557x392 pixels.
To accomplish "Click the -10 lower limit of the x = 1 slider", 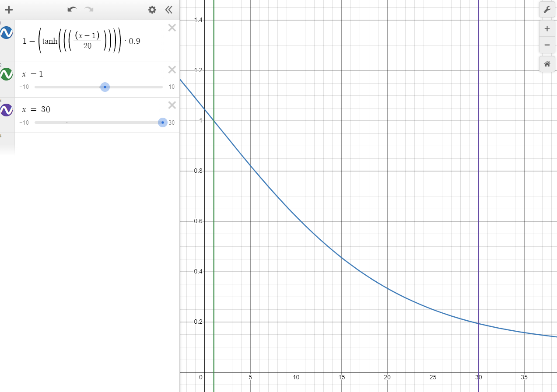I will coord(24,87).
